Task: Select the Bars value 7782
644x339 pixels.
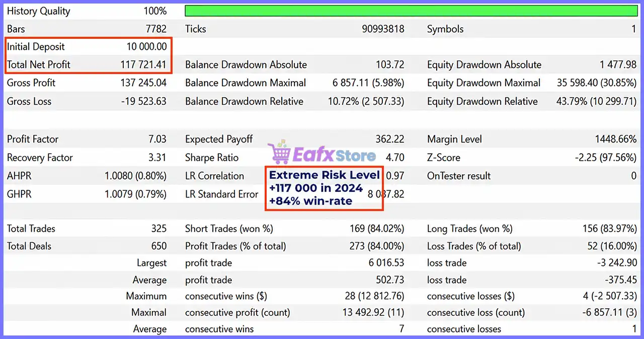Action: (155, 29)
